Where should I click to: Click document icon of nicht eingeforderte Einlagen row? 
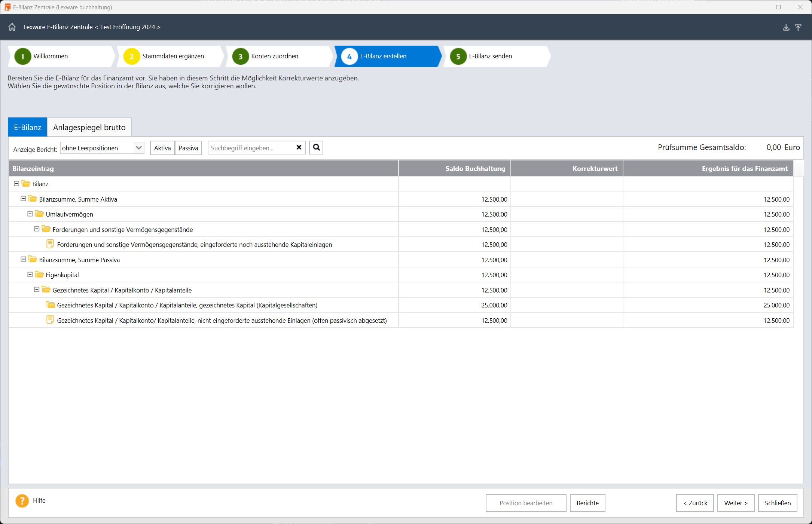click(x=50, y=320)
